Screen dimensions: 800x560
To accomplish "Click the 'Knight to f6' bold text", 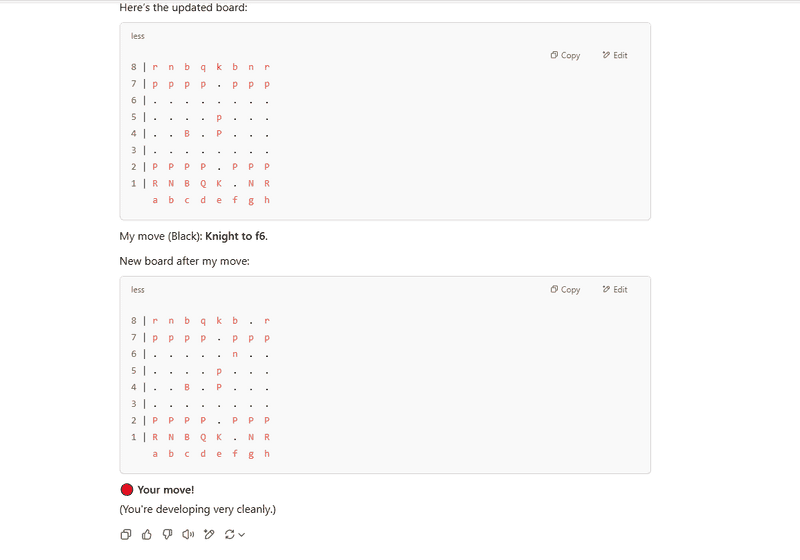I will (235, 236).
